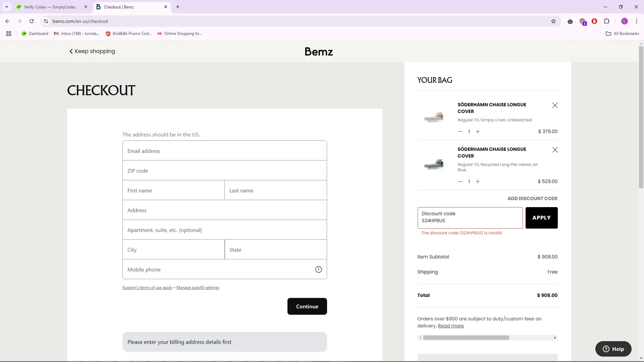The height and width of the screenshot is (362, 644).
Task: Go back with the browser back arrow
Action: 7,21
